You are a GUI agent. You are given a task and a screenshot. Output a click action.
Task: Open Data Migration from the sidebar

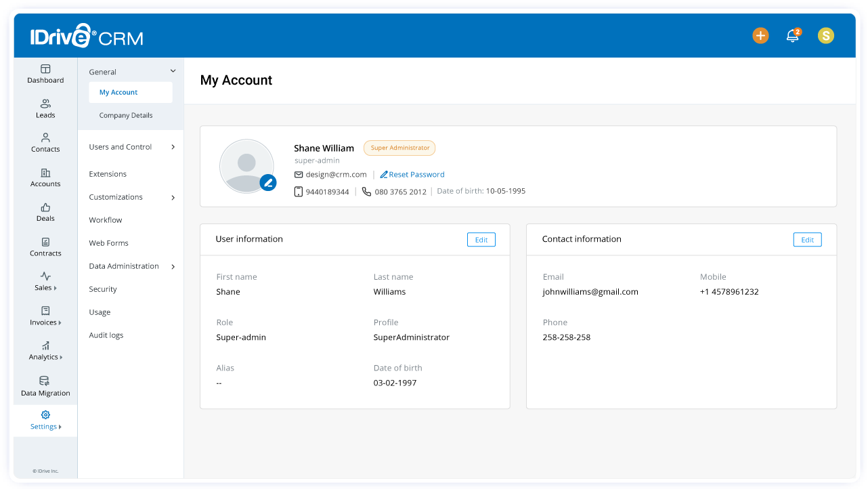45,386
